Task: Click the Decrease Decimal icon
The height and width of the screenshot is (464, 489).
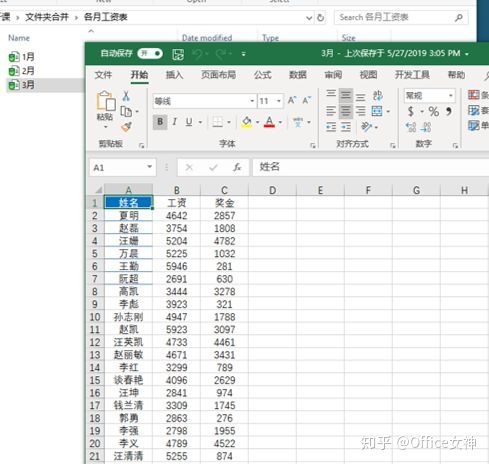Action: pyautogui.click(x=426, y=127)
